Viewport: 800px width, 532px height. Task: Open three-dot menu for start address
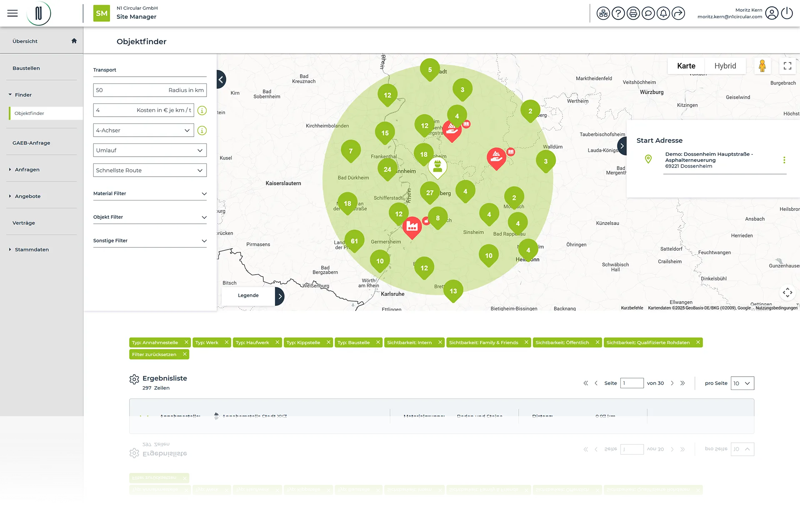[784, 160]
